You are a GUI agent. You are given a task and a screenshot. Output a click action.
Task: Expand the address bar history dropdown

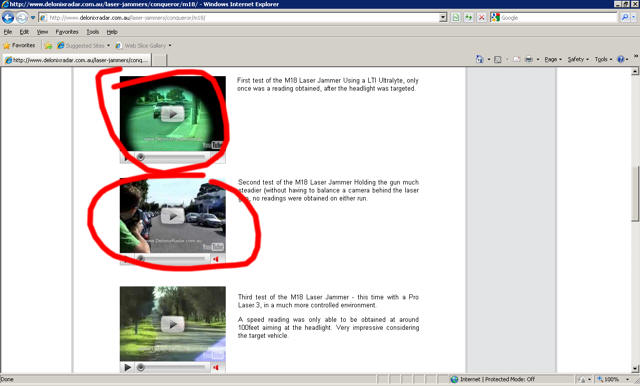(x=443, y=18)
